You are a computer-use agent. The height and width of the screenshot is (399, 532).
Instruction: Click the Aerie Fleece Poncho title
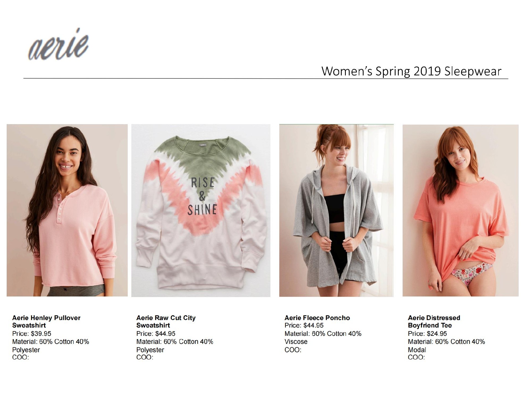[317, 318]
